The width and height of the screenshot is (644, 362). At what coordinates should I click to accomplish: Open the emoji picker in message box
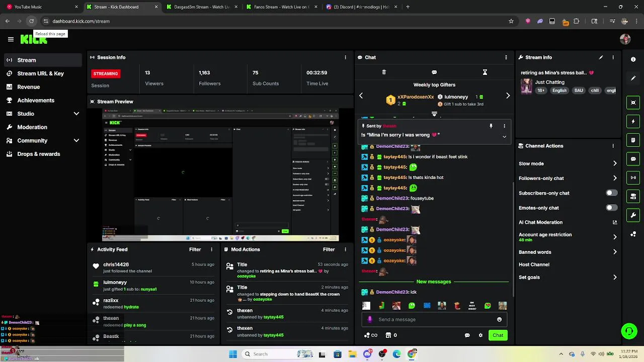pyautogui.click(x=499, y=319)
